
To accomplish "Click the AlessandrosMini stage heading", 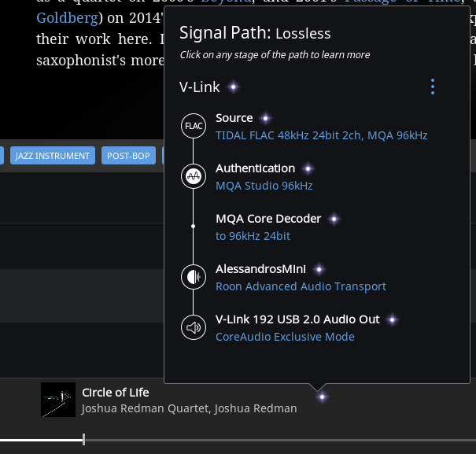I will 260,269.
